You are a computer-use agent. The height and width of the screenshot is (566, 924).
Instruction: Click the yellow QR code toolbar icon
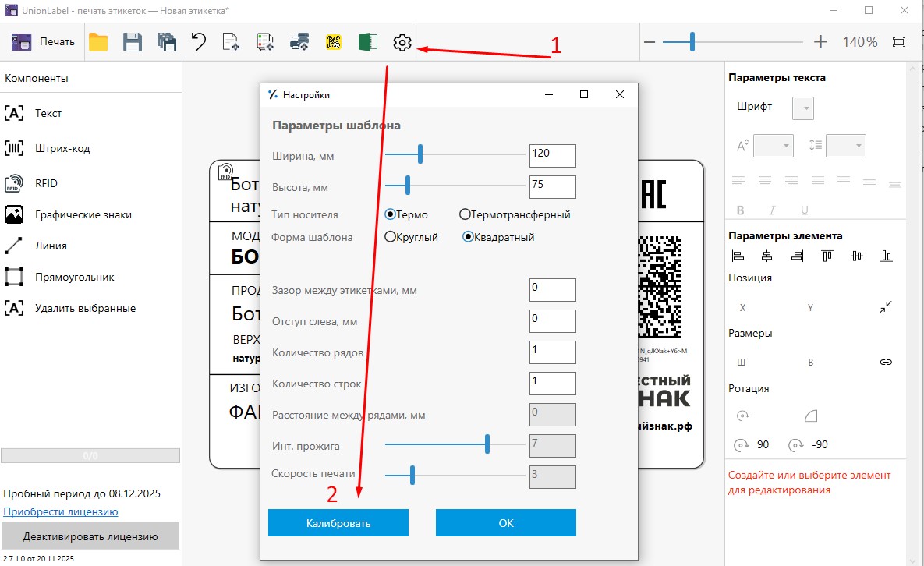pyautogui.click(x=335, y=43)
